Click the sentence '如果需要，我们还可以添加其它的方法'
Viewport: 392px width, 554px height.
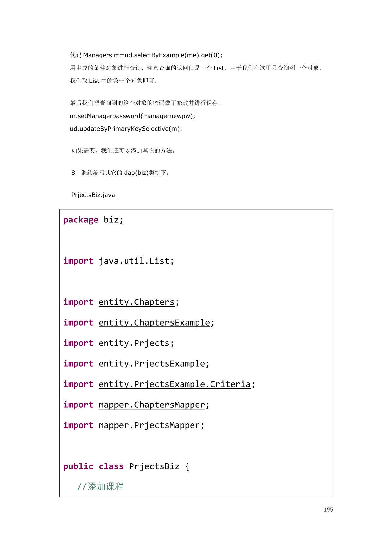123,151
